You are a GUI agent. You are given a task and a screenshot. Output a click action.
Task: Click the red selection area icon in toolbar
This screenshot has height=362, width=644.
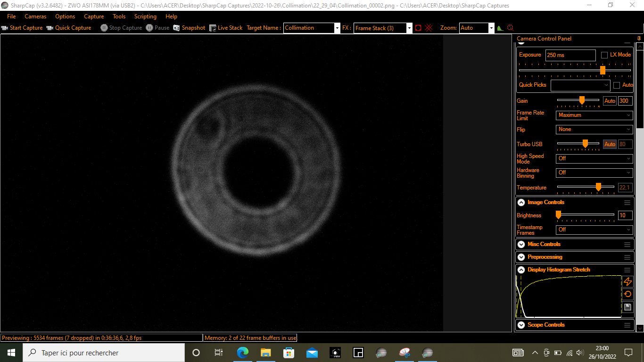(418, 28)
